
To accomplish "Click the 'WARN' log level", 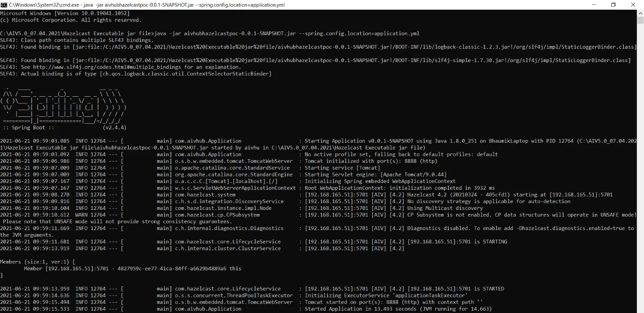I will 81,215.
